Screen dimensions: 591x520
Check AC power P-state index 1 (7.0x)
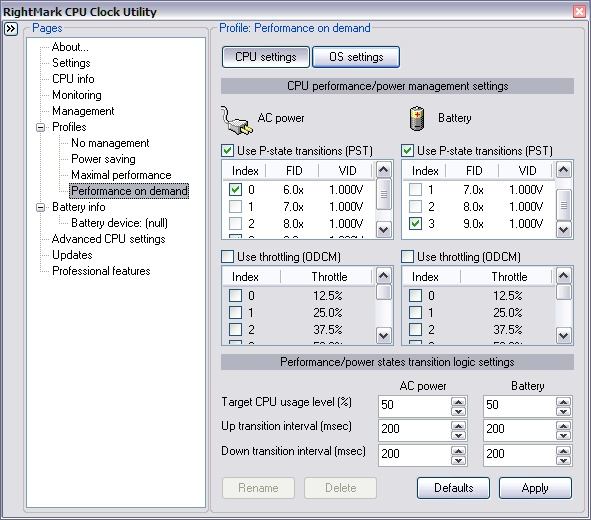coord(236,206)
